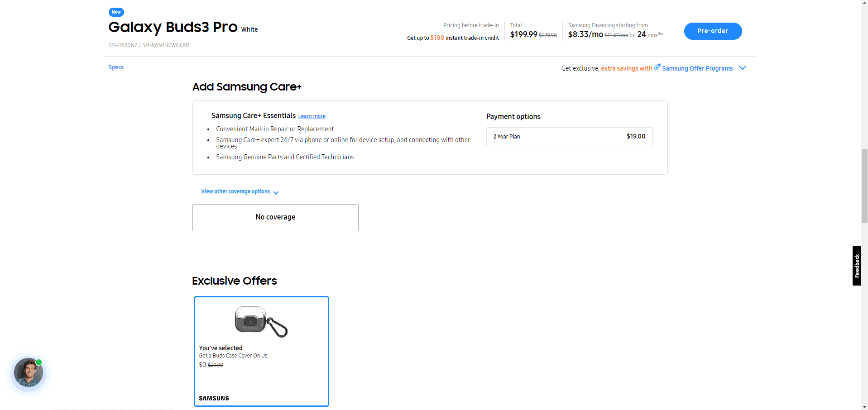
Task: Click the blue New badge above product title
Action: point(116,12)
